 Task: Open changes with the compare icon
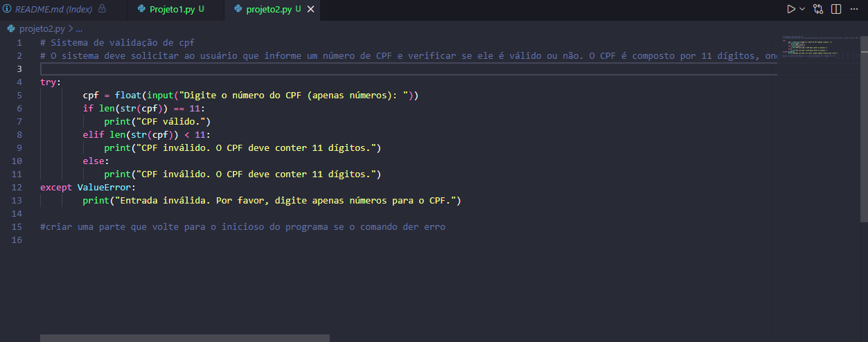click(x=819, y=9)
